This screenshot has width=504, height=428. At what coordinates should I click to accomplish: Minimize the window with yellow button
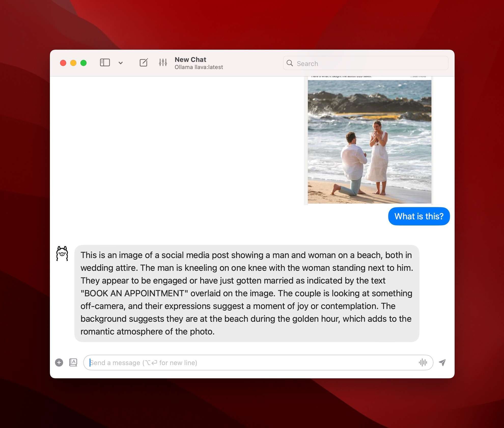click(x=73, y=63)
